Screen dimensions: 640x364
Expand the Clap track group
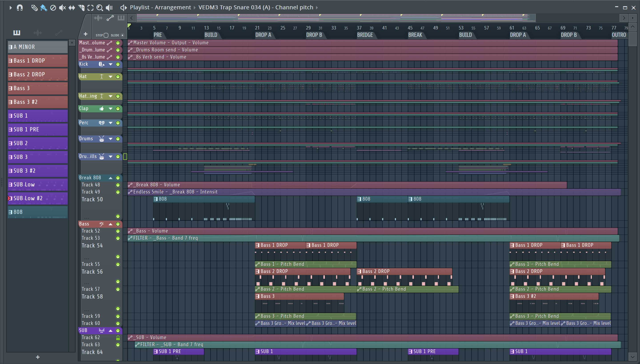click(x=110, y=109)
